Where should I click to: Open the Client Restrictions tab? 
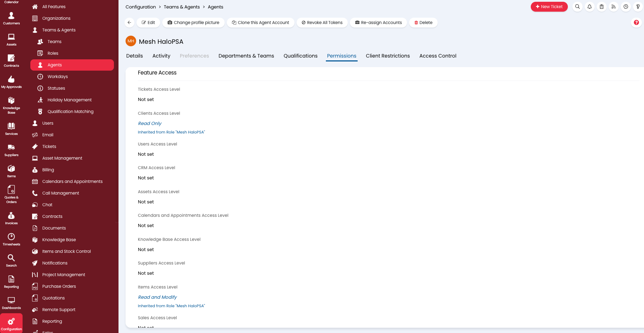point(388,56)
